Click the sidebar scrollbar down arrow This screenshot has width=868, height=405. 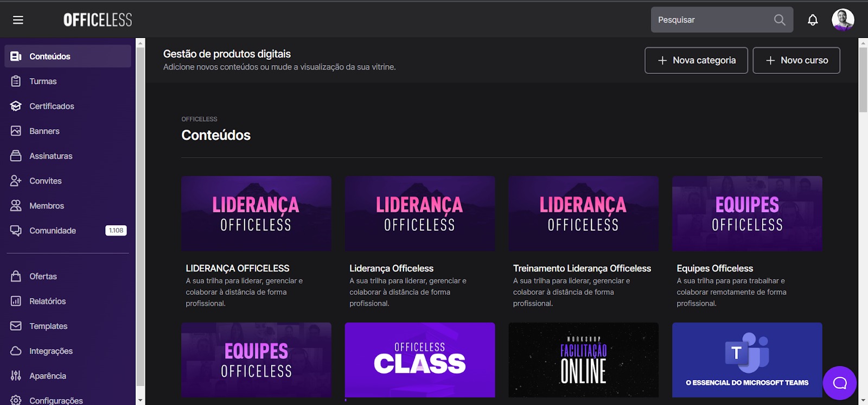coord(141,400)
